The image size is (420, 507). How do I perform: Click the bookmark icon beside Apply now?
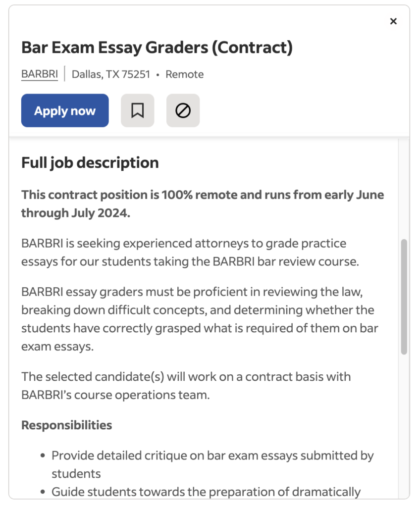tap(137, 110)
